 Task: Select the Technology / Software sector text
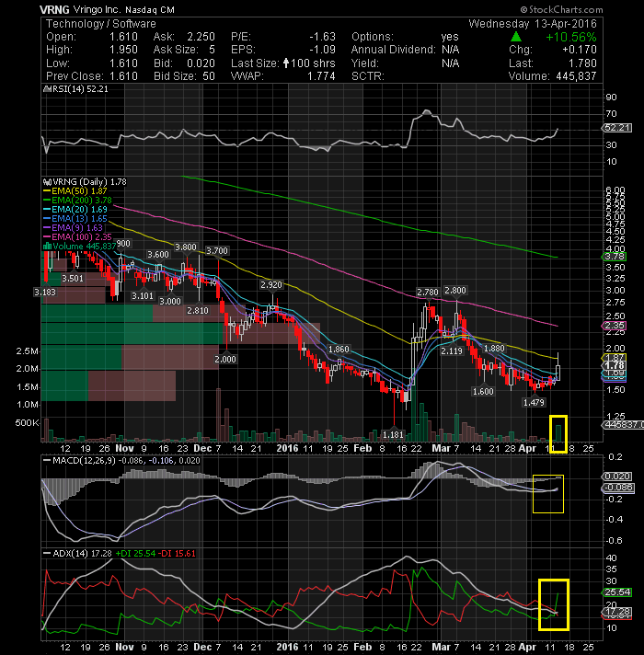point(100,24)
